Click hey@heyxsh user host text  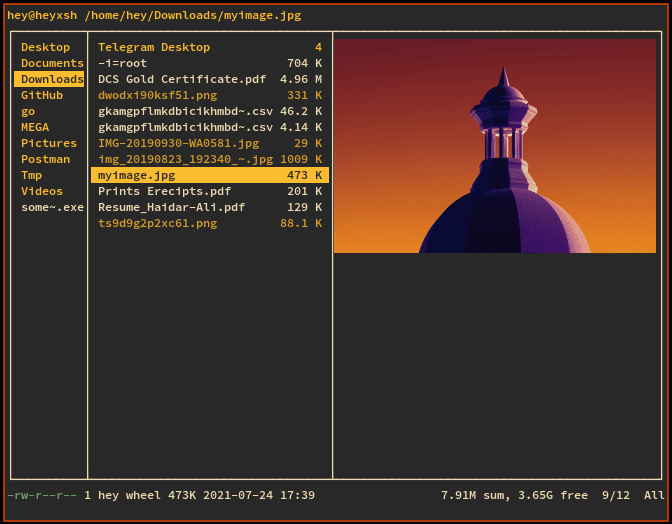click(x=42, y=15)
